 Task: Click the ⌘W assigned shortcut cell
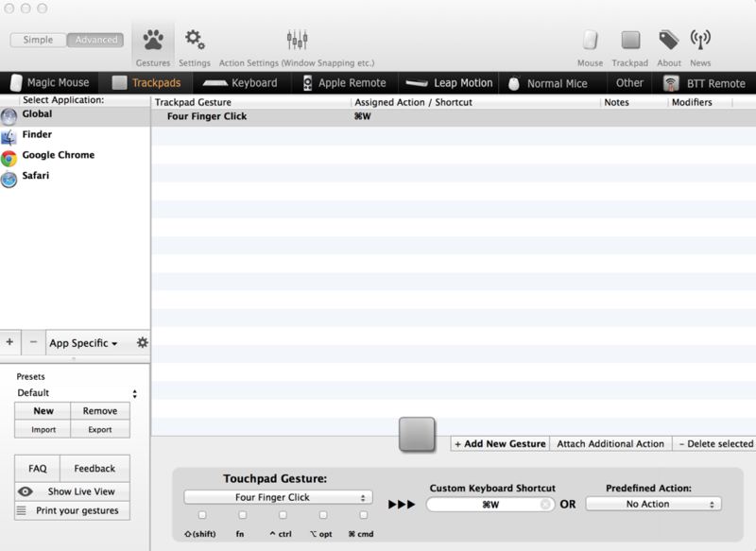(x=363, y=116)
